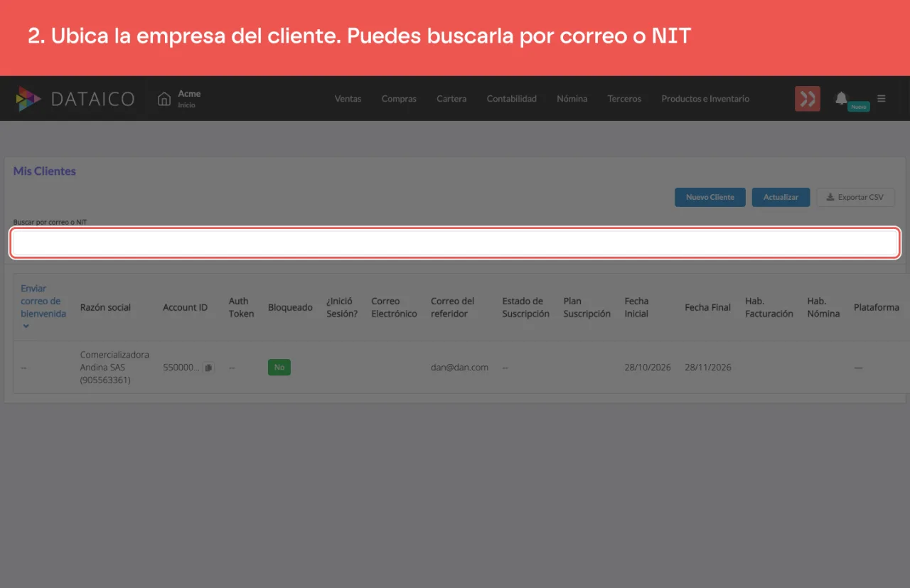
Task: Open the Cartera menu
Action: [451, 99]
